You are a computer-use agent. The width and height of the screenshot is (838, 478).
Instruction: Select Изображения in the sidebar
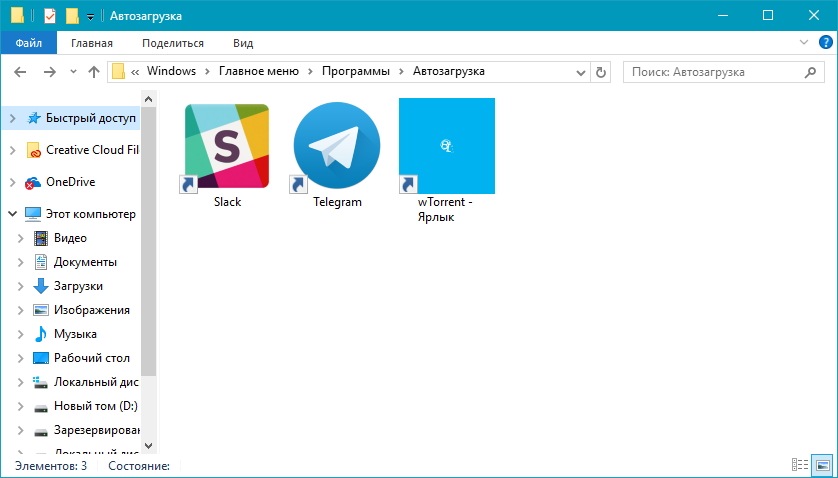pyautogui.click(x=92, y=310)
